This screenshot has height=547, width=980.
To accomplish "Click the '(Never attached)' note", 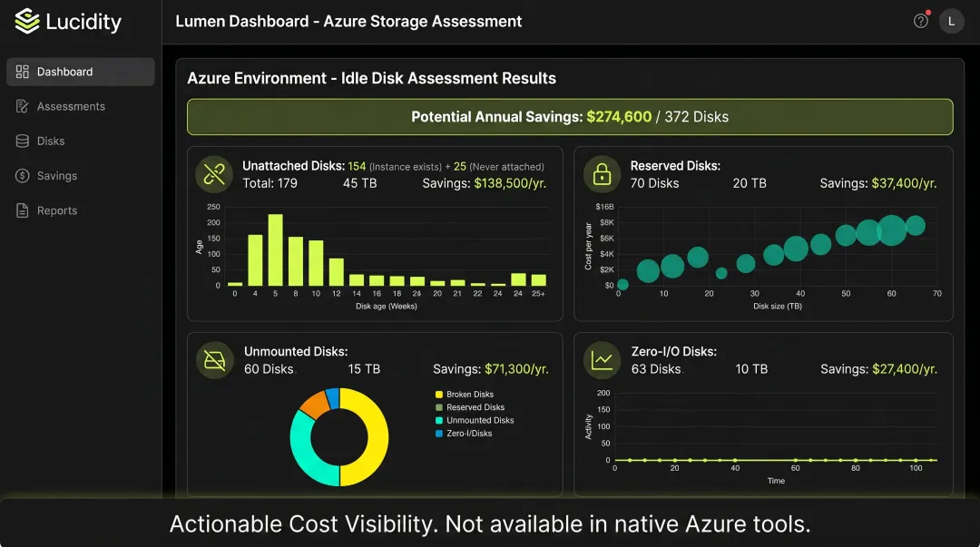I will coord(506,167).
